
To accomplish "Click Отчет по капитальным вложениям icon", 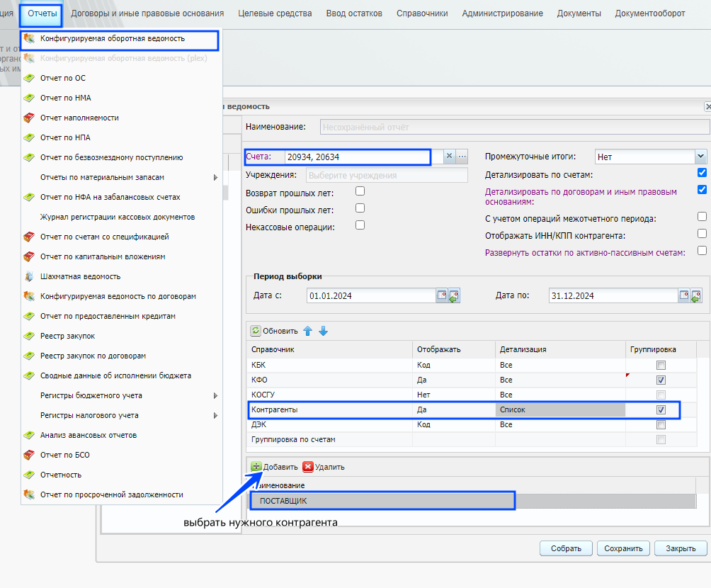I will 29,256.
